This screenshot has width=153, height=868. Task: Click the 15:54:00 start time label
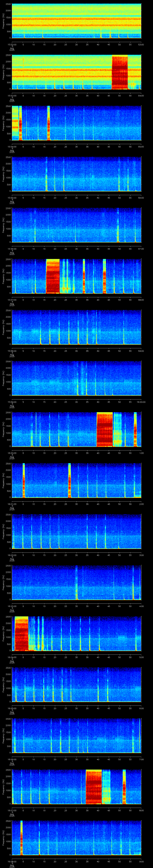click(12, 147)
